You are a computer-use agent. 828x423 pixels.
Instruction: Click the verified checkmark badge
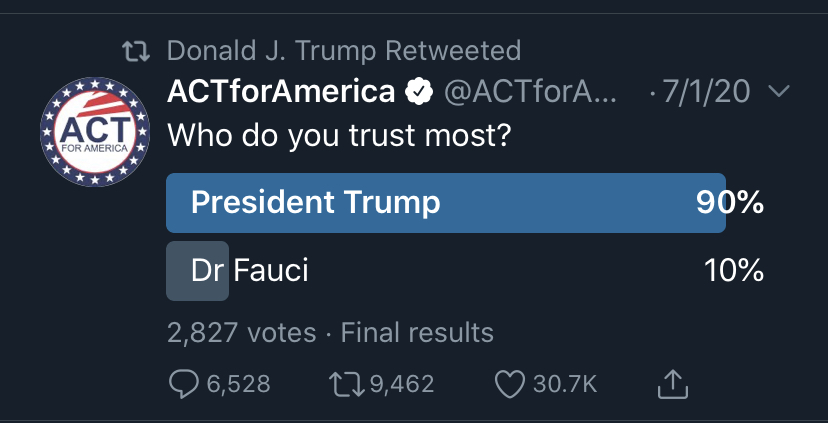[419, 92]
